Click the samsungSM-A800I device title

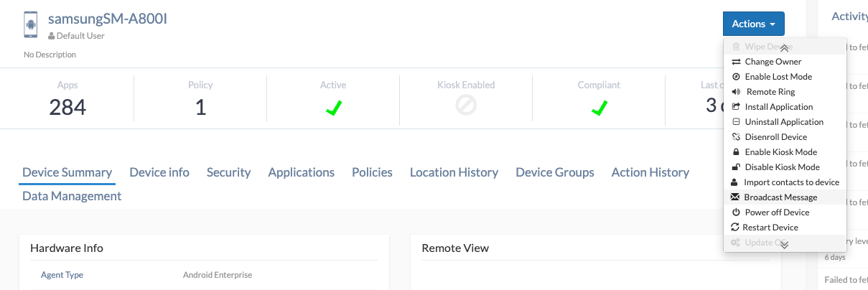(x=107, y=19)
